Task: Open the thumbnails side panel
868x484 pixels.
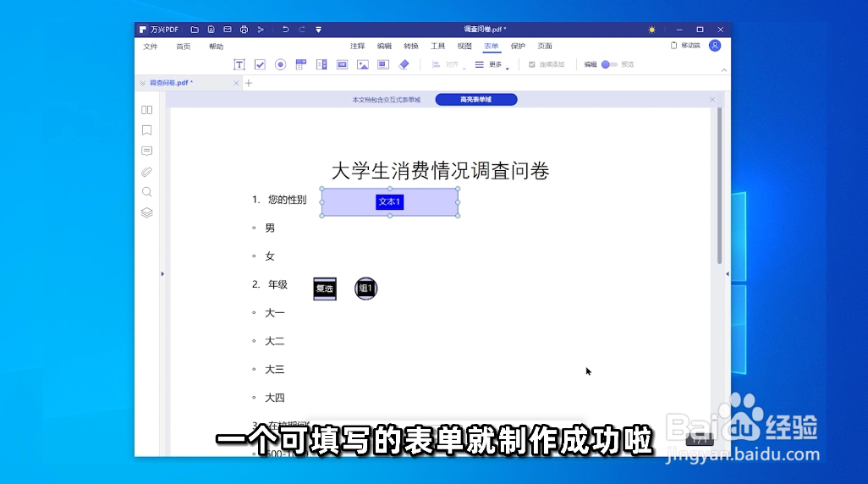Action: (146, 110)
